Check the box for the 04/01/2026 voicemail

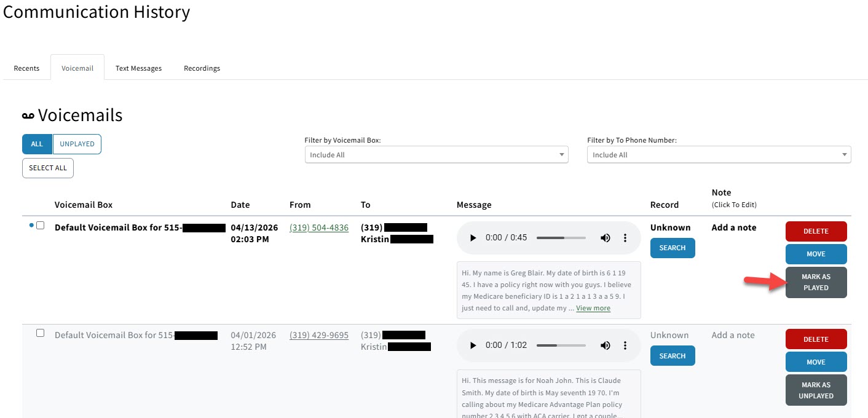tap(41, 333)
